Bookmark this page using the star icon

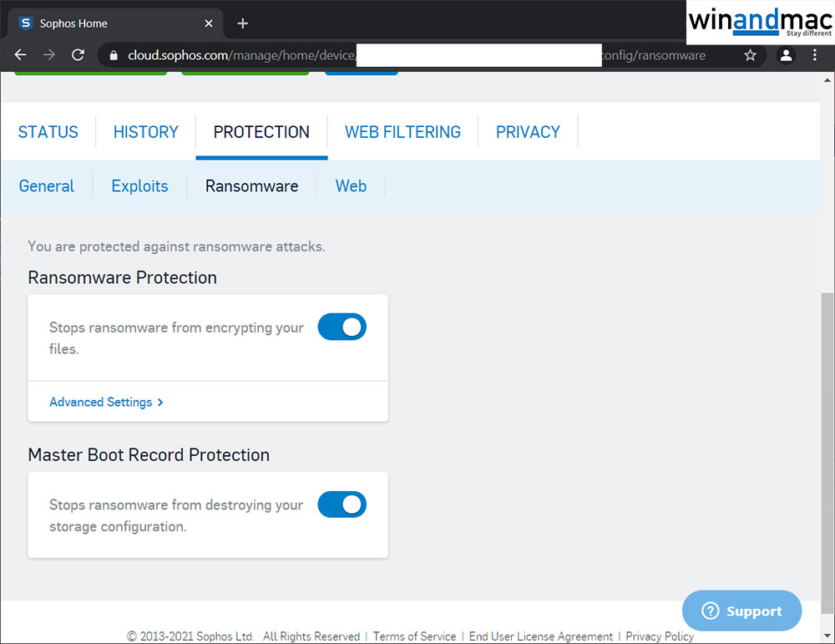(750, 56)
